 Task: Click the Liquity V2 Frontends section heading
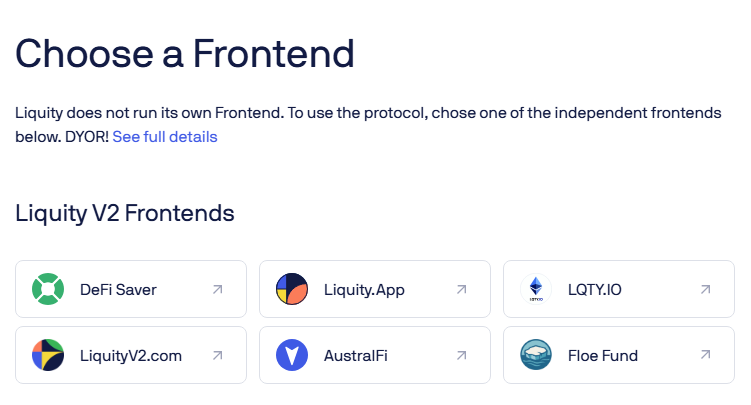pos(125,213)
